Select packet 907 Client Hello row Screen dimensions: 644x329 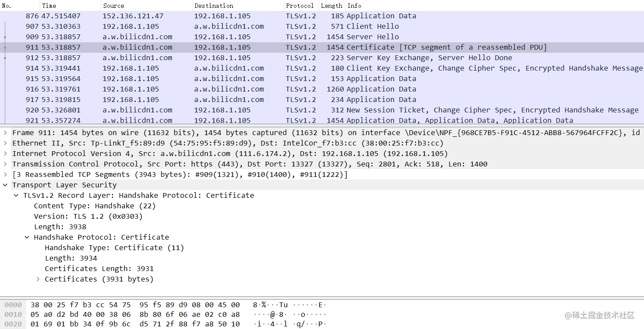coord(322,26)
